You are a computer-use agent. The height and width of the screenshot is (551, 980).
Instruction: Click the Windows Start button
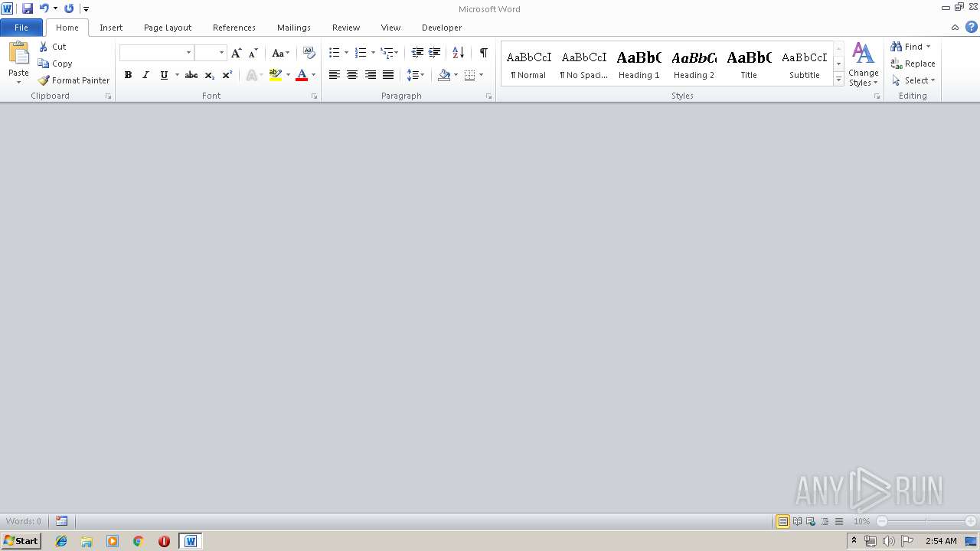[21, 541]
